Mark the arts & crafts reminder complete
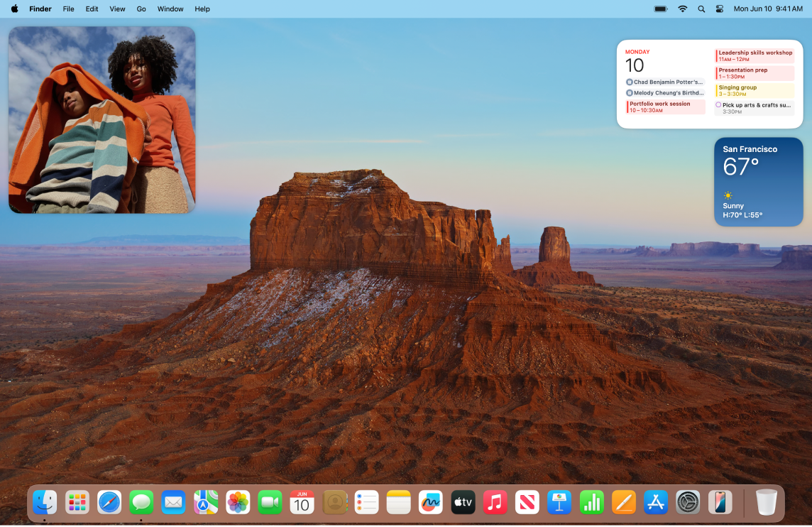The height and width of the screenshot is (527, 812). click(718, 103)
